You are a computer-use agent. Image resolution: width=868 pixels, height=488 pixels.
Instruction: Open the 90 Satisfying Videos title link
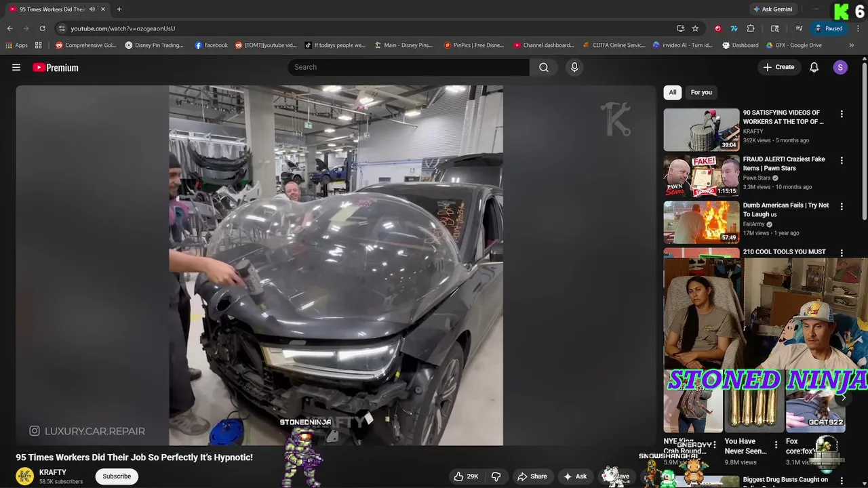[783, 117]
